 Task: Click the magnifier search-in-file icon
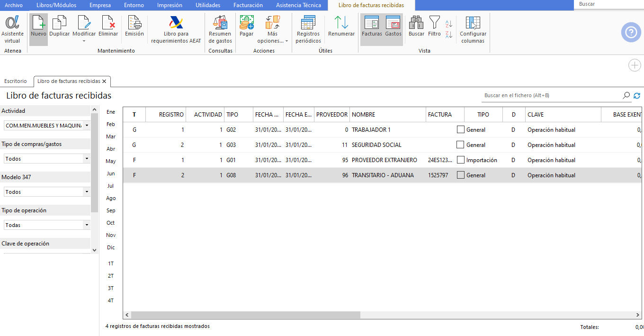coord(626,95)
